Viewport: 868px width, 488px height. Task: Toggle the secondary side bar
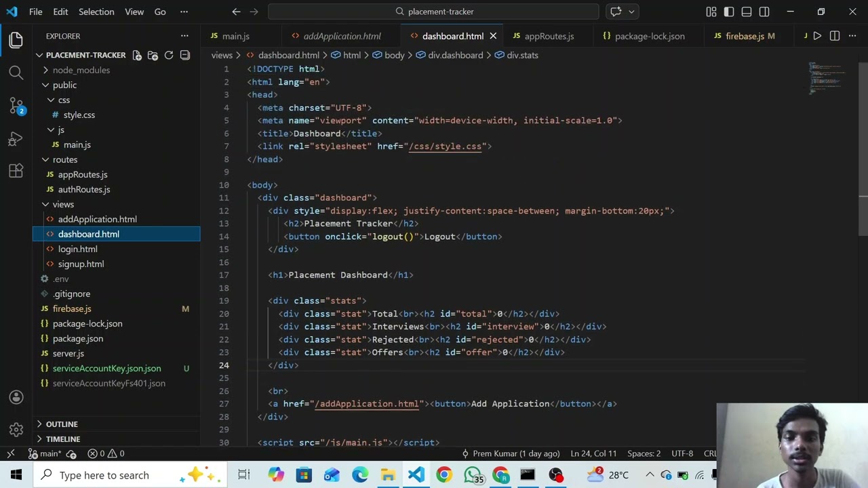coord(764,12)
